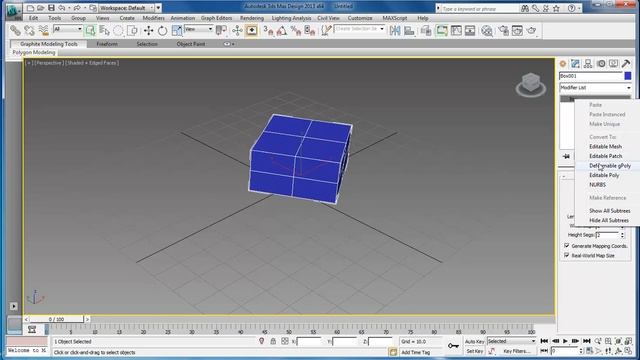Open Create Selection Set dropdown
Image resolution: width=640 pixels, height=360 pixels.
tap(359, 29)
